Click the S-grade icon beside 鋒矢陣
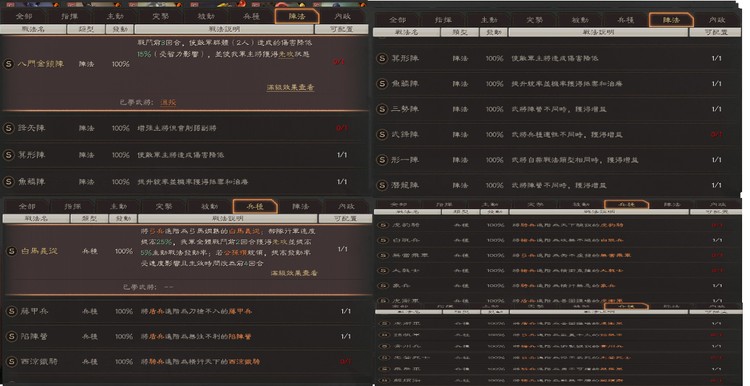 pos(9,128)
